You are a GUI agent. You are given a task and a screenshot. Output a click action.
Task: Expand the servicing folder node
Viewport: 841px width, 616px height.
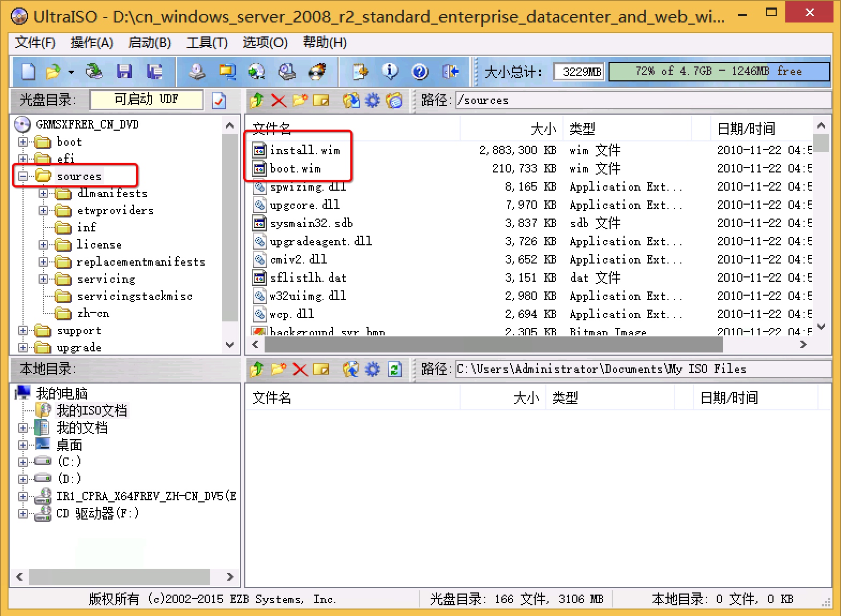[43, 279]
